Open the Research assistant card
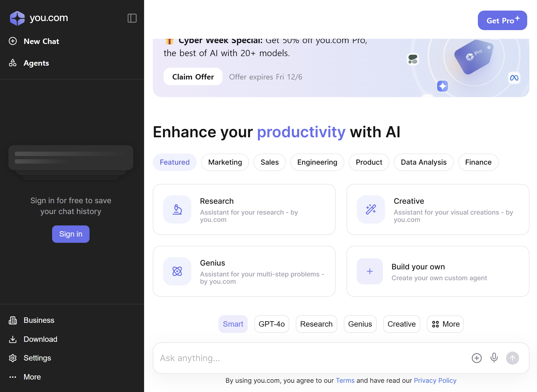 [244, 209]
